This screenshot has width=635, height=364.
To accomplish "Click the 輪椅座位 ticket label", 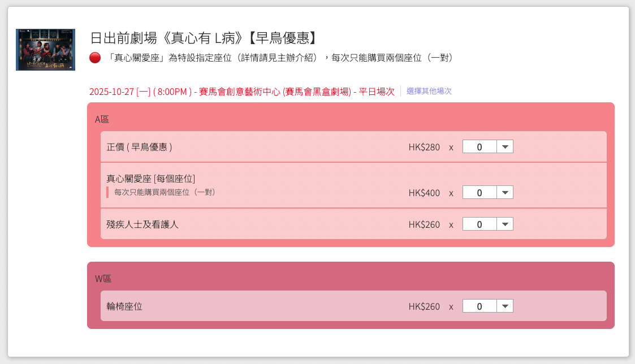I will tap(124, 306).
